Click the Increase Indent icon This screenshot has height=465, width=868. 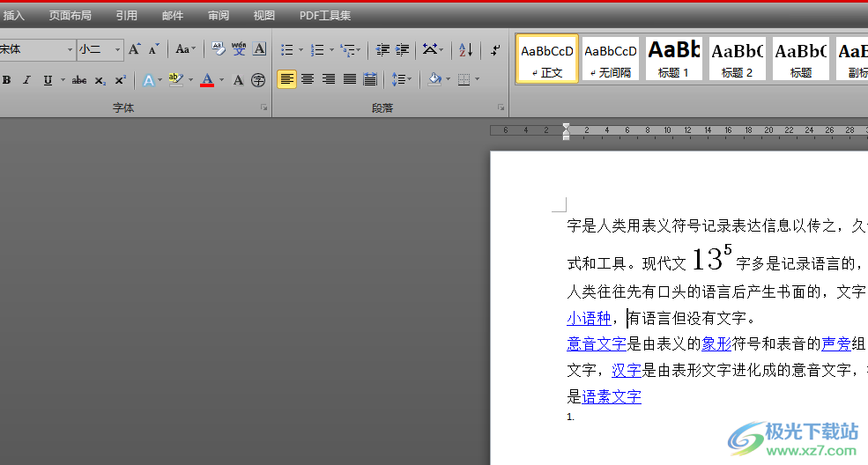point(403,50)
